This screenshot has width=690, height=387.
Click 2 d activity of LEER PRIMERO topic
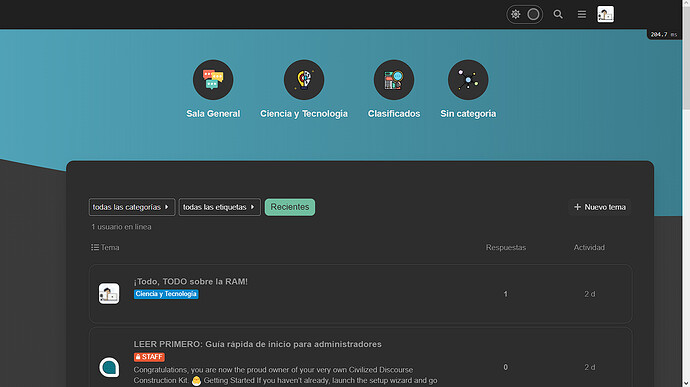click(x=590, y=367)
